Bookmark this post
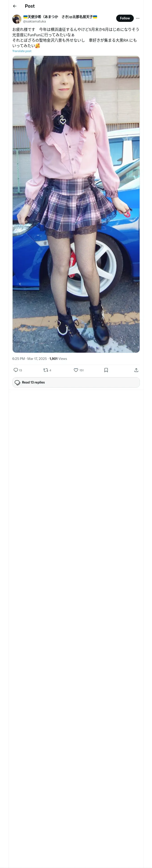The image size is (152, 868). (x=106, y=370)
